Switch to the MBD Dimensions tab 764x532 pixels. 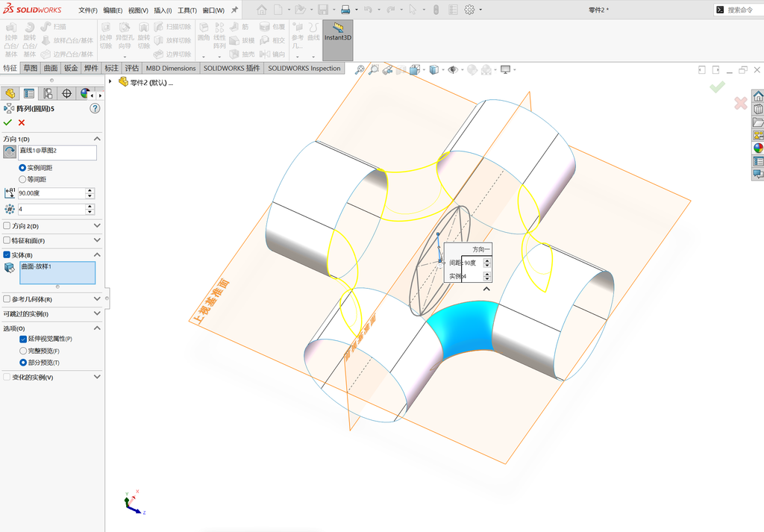pyautogui.click(x=171, y=68)
